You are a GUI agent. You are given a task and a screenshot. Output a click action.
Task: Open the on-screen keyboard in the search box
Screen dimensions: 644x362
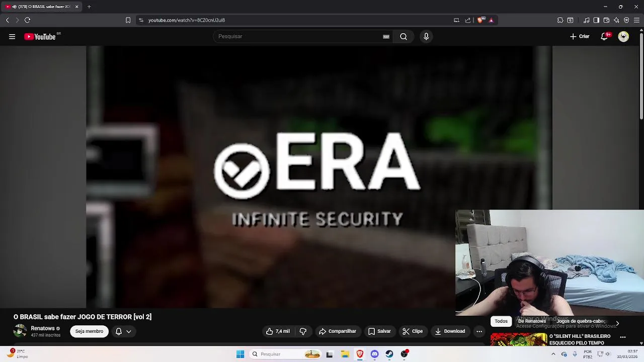(386, 36)
